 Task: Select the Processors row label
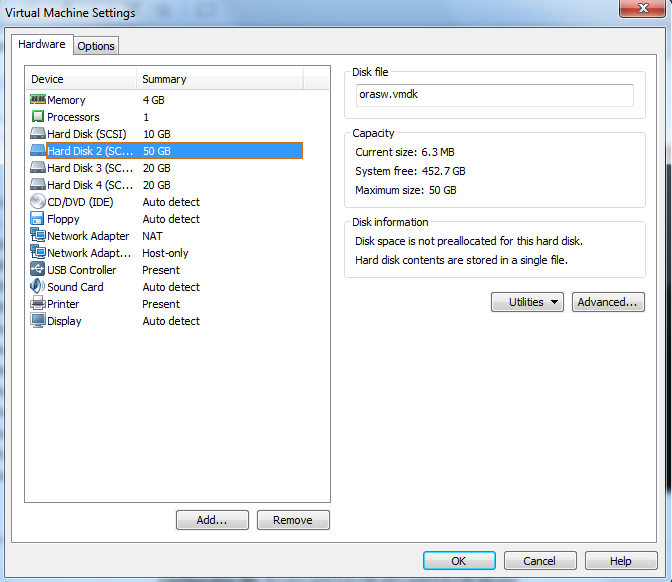(x=73, y=117)
